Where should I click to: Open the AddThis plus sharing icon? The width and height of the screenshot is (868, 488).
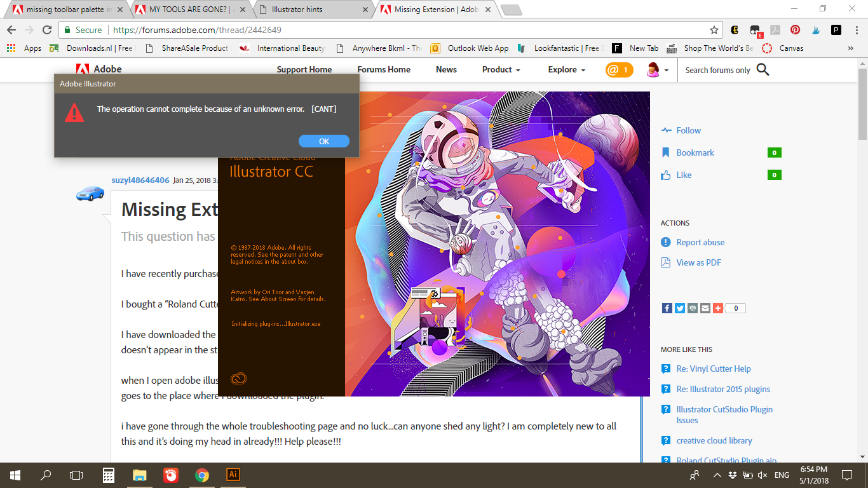coord(717,308)
